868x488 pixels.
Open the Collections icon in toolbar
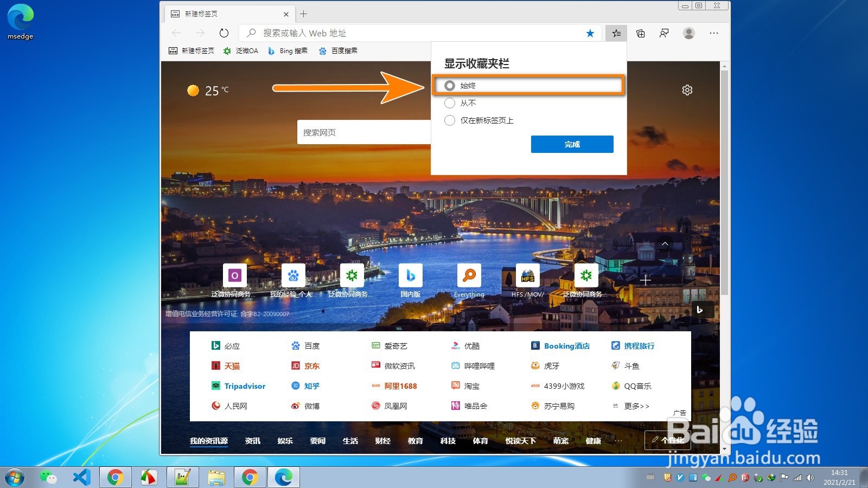coord(640,33)
